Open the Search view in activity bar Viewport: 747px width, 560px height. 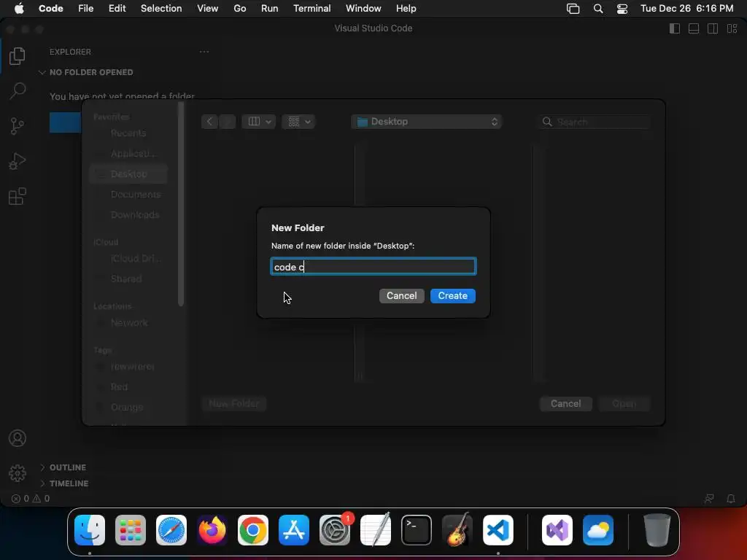point(18,90)
